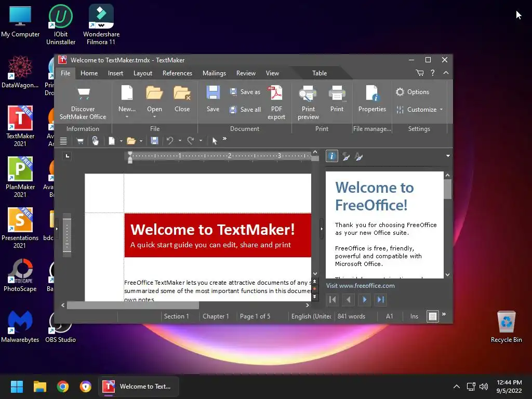Close the document with the Close folder icon
532x399 pixels.
pos(182,93)
